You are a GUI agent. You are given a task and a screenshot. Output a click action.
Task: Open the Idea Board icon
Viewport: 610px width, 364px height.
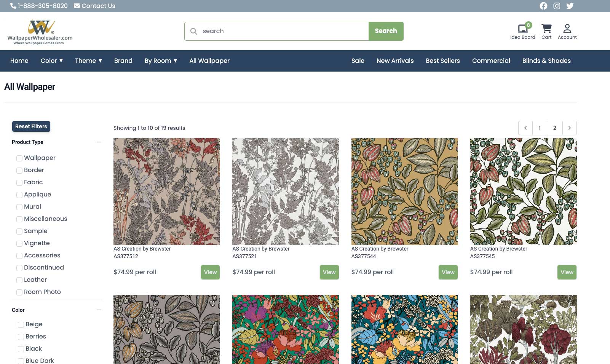[x=522, y=29]
